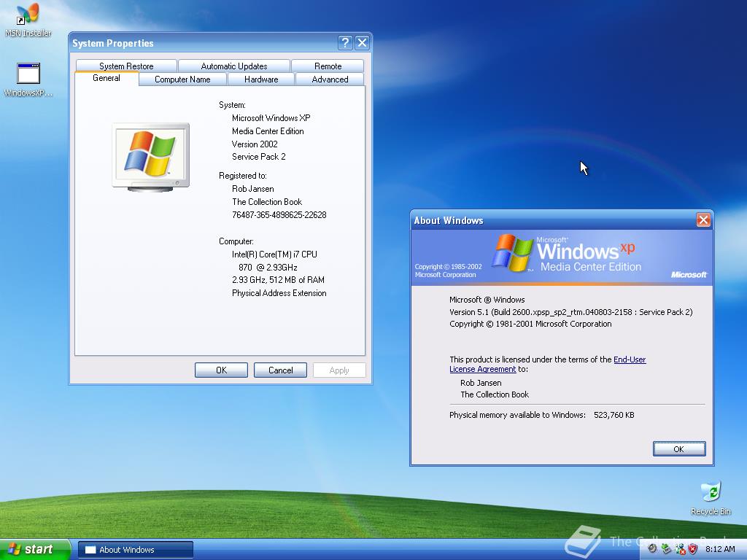Open the Start menu
Viewport: 747px width, 560px height.
coord(35,549)
